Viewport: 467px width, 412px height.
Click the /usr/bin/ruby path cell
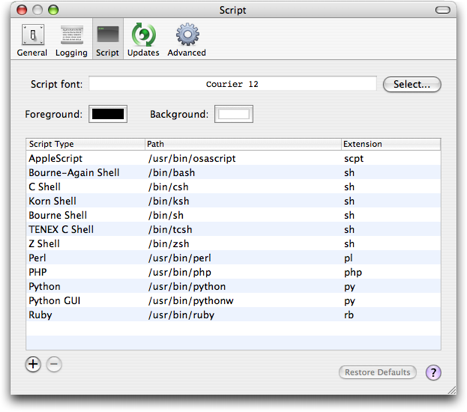click(x=181, y=315)
